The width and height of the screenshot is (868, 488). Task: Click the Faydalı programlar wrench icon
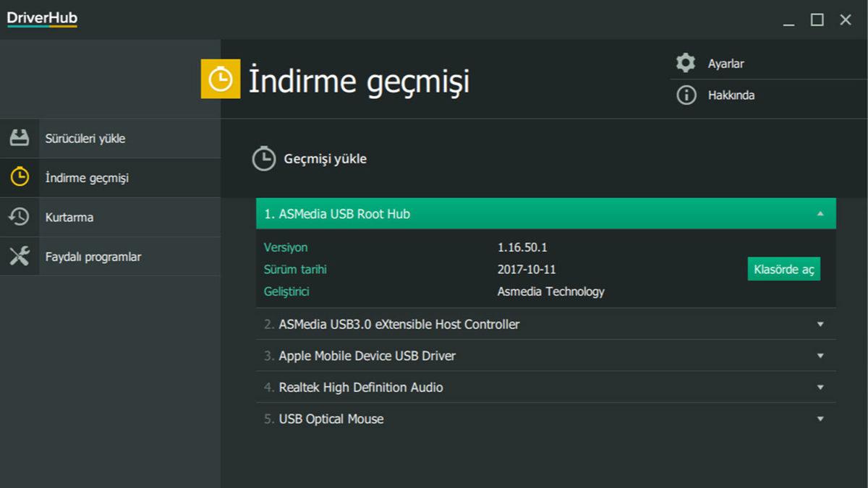[20, 256]
